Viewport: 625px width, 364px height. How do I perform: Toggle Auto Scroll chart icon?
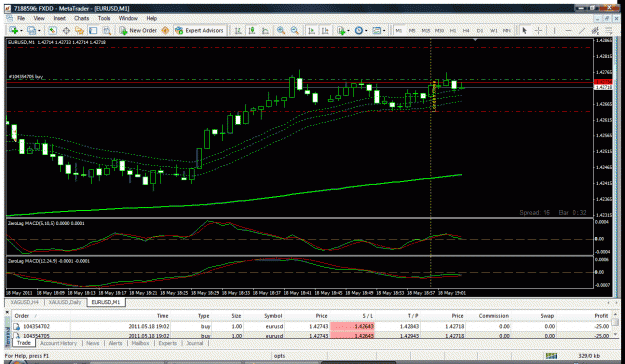[x=312, y=30]
